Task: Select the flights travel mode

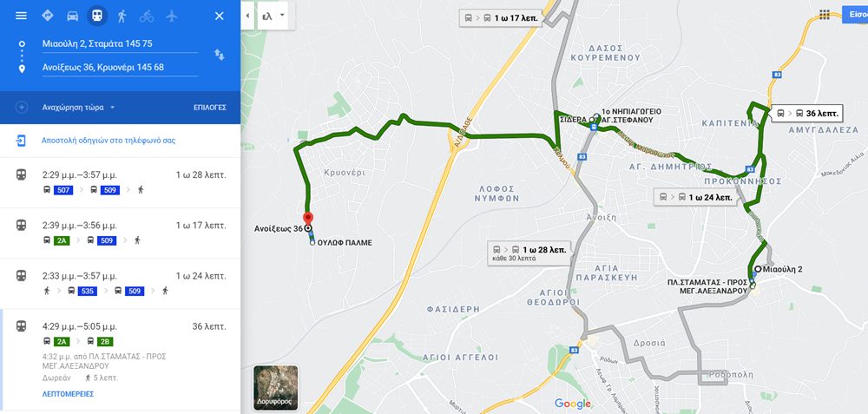Action: pyautogui.click(x=172, y=16)
